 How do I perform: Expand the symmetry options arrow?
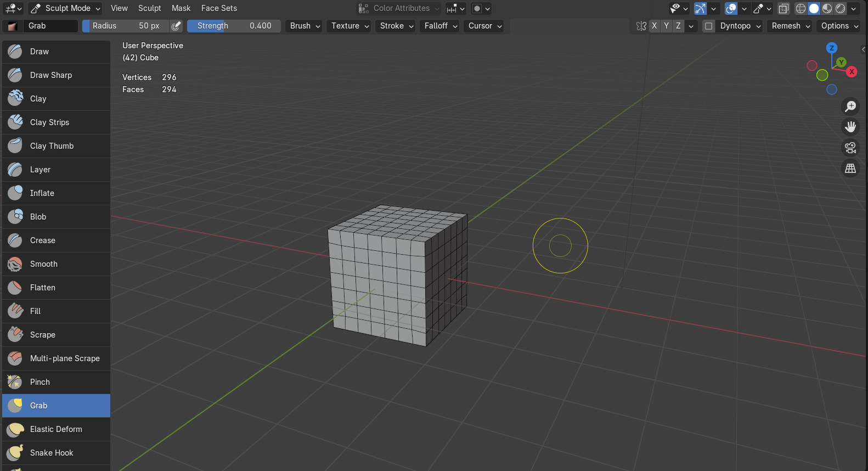[x=691, y=26]
